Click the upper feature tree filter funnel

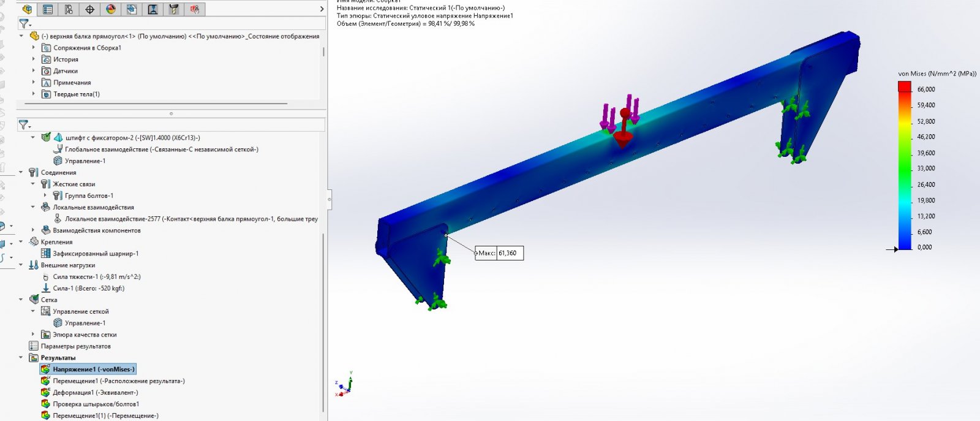tap(24, 23)
